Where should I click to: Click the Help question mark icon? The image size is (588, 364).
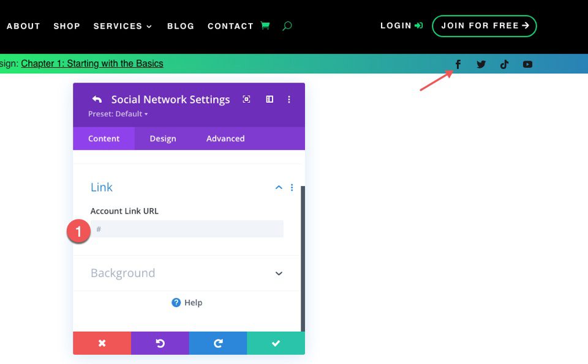click(176, 302)
